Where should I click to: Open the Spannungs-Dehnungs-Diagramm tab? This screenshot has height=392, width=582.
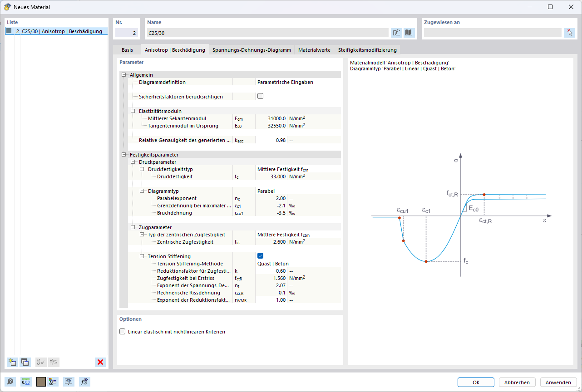252,50
